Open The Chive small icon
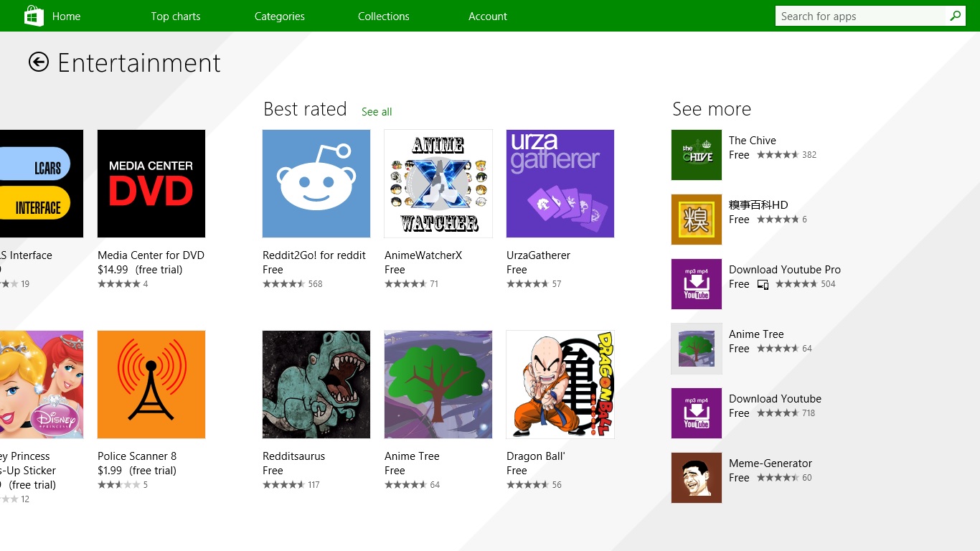Image resolution: width=980 pixels, height=551 pixels. click(x=697, y=155)
